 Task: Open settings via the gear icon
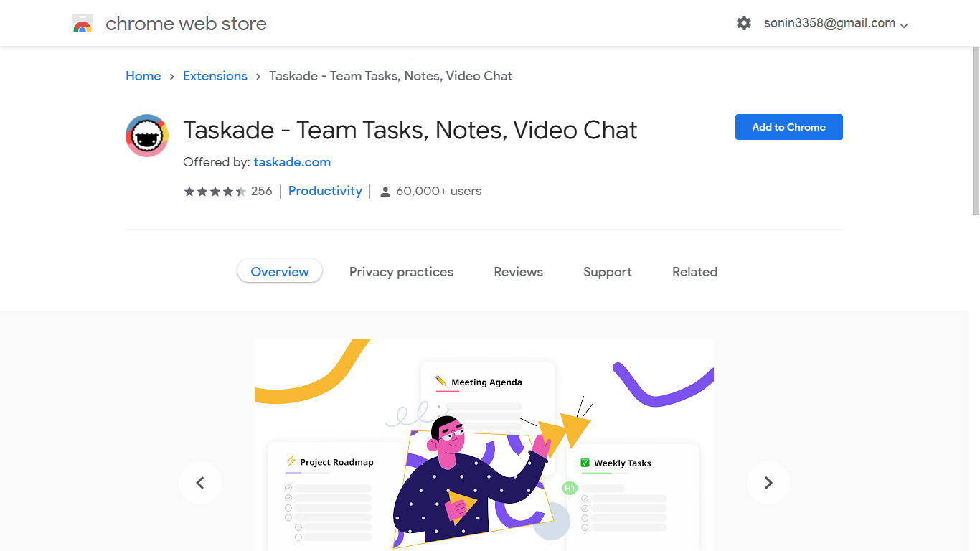click(x=744, y=23)
